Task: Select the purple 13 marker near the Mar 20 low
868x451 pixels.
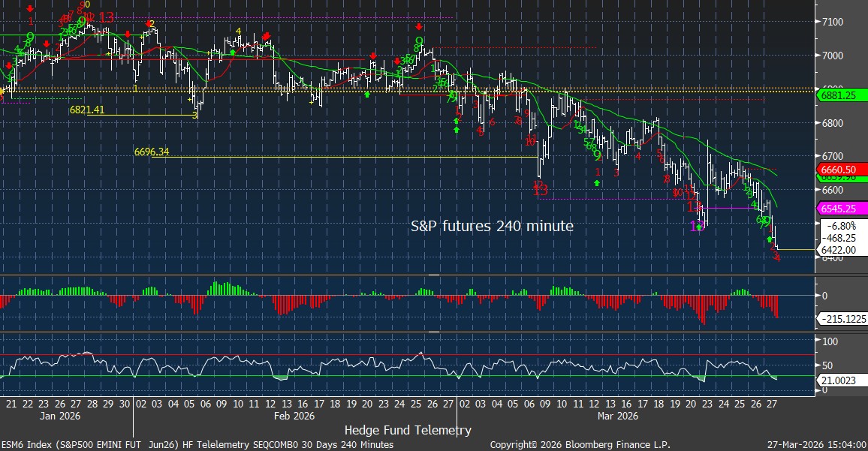Action: (x=696, y=225)
